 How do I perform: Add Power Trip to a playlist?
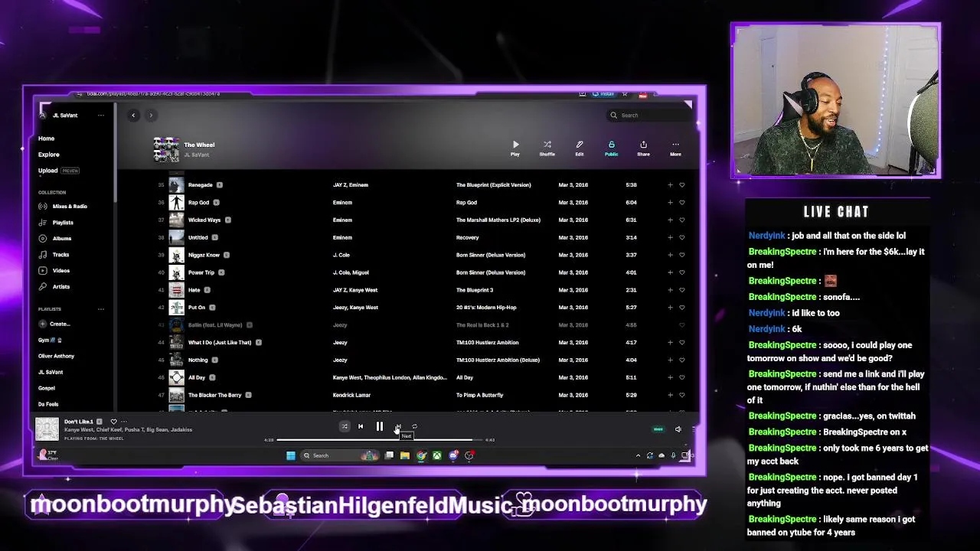point(670,272)
